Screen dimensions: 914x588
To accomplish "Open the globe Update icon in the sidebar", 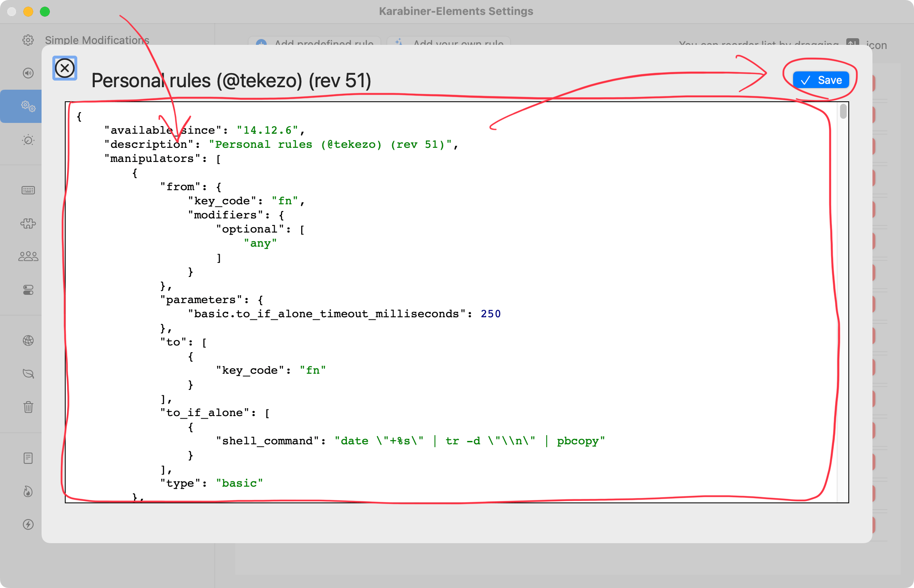I will coord(28,341).
